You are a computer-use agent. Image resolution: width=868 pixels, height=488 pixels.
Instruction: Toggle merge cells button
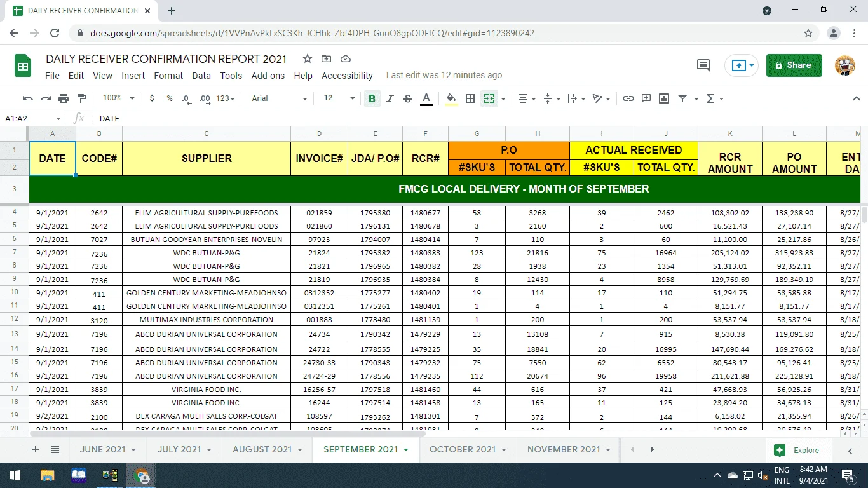[x=489, y=98]
